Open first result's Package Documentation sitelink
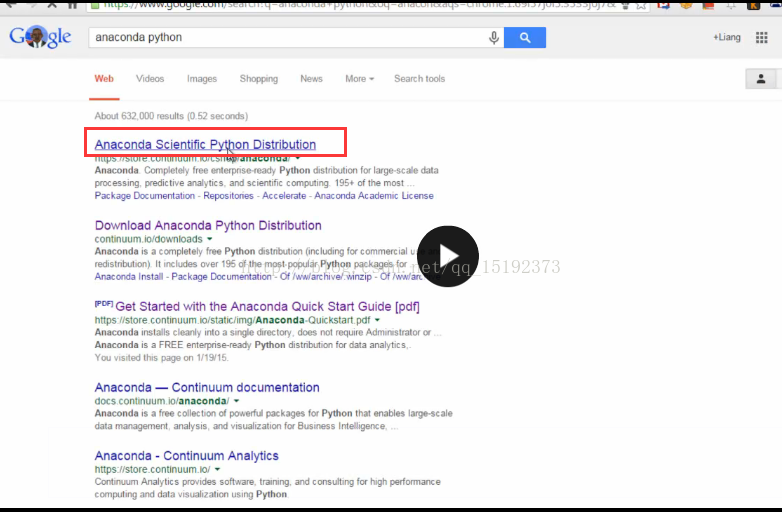This screenshot has height=512, width=782. (x=145, y=195)
